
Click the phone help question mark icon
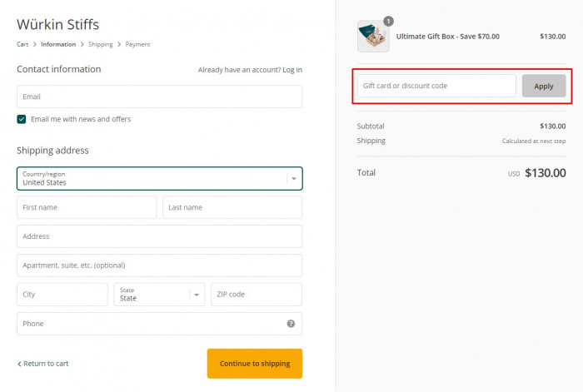[291, 324]
